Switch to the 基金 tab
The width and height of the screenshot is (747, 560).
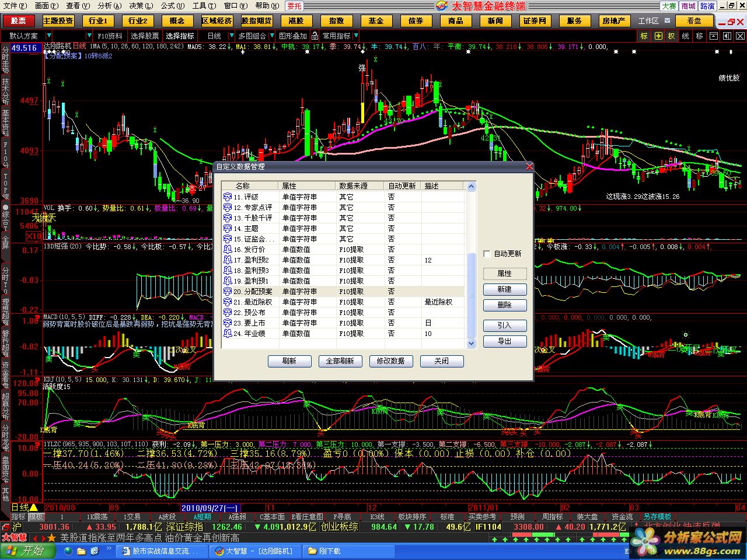(x=375, y=21)
